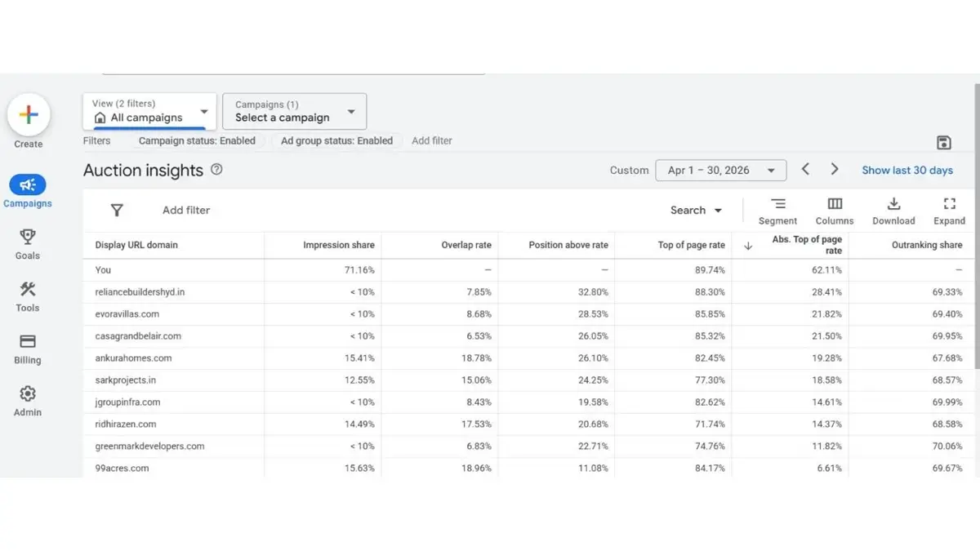The image size is (980, 551).
Task: Sort by Abs. Top of page rate header
Action: 807,245
